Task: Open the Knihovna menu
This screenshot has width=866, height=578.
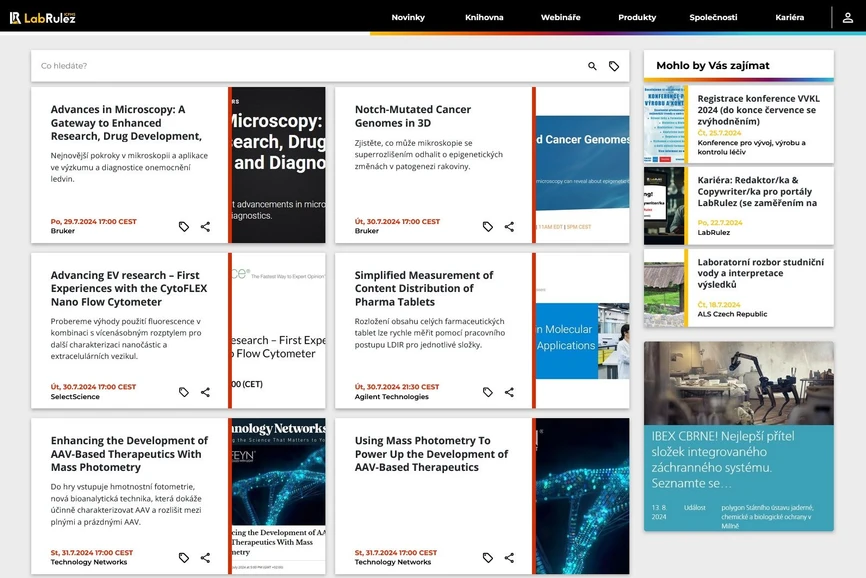Action: coord(484,18)
